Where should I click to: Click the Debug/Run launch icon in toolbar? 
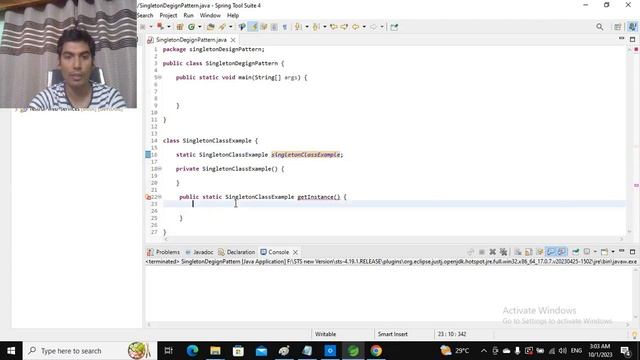click(160, 27)
